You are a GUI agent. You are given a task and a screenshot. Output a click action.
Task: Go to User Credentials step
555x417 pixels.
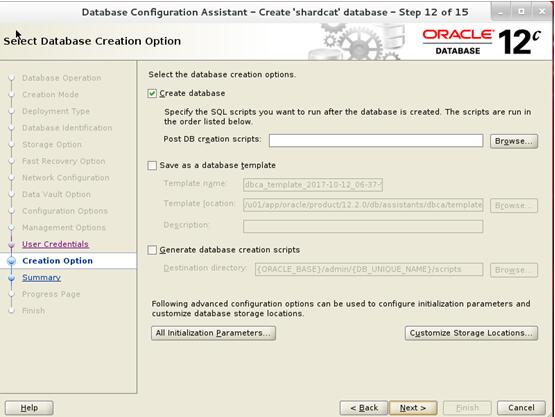pos(55,244)
